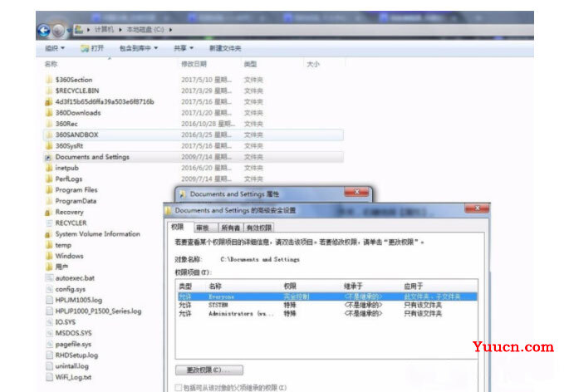Viewport: 564px width, 392px height.
Task: Select the $RECYCLE.BIN folder icon
Action: [49, 91]
